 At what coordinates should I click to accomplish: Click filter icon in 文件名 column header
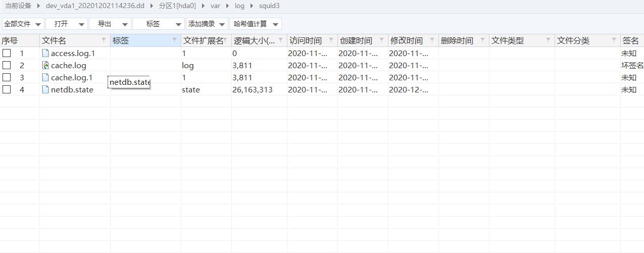(x=104, y=40)
